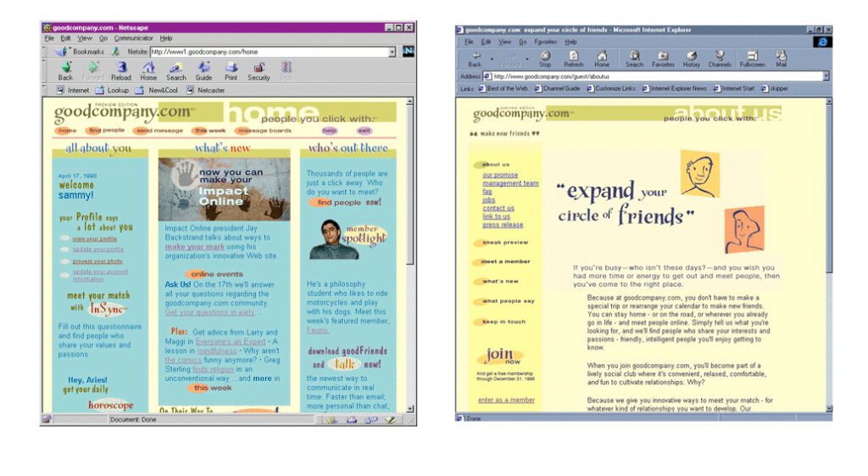The width and height of the screenshot is (868, 476).
Task: Open Go menu in Netscape
Action: pos(103,38)
